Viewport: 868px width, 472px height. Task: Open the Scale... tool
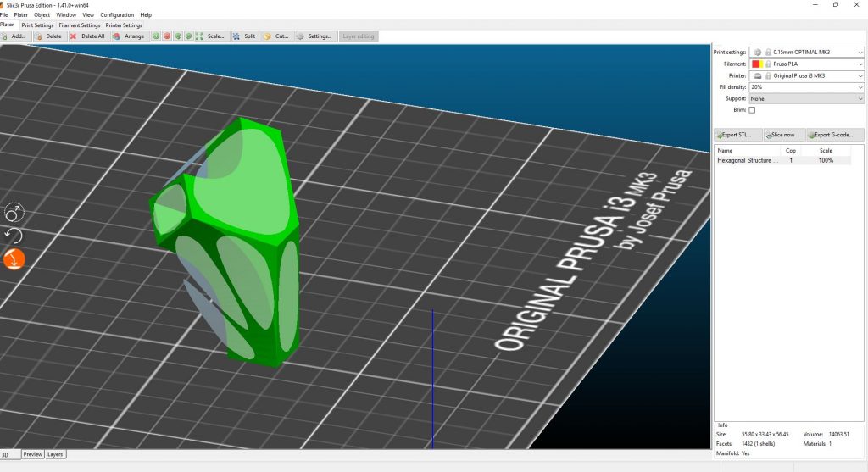(x=210, y=36)
